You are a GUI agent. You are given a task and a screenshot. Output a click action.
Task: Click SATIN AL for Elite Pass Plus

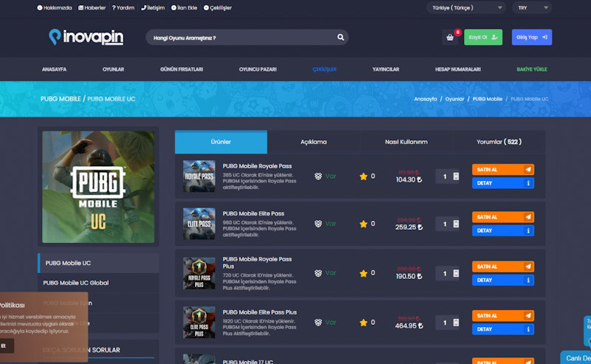[x=503, y=316]
